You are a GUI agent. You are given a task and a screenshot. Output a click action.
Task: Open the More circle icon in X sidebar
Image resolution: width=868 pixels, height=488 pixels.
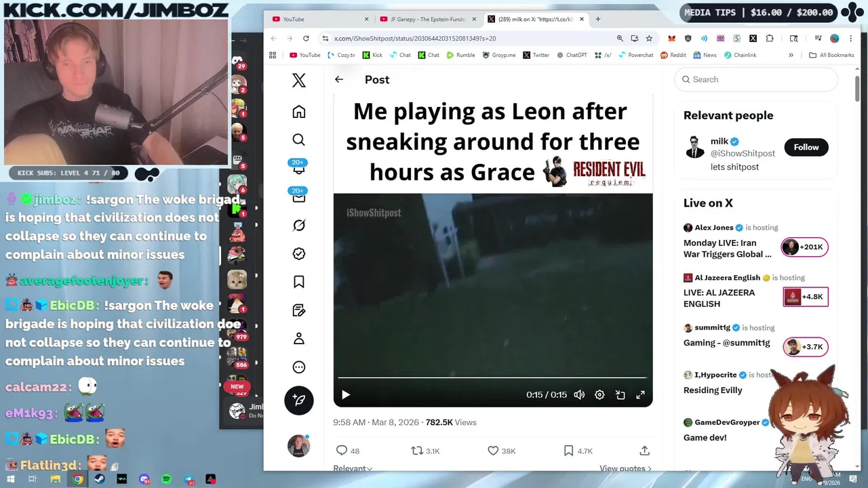298,367
